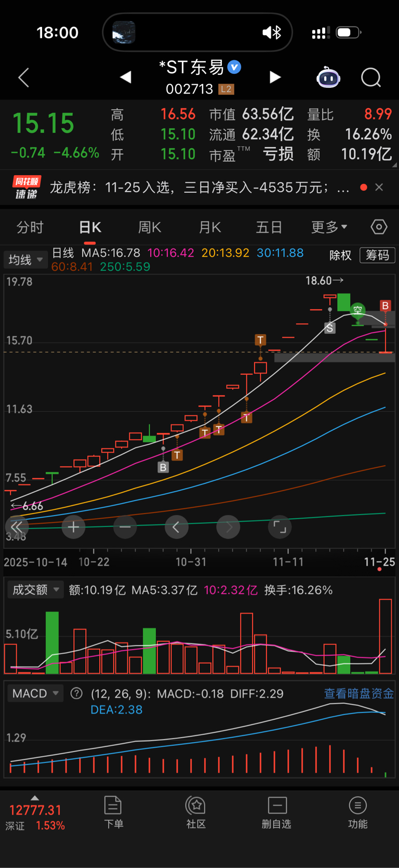
Task: Open the 均线 indicator dropdown
Action: pos(25,259)
